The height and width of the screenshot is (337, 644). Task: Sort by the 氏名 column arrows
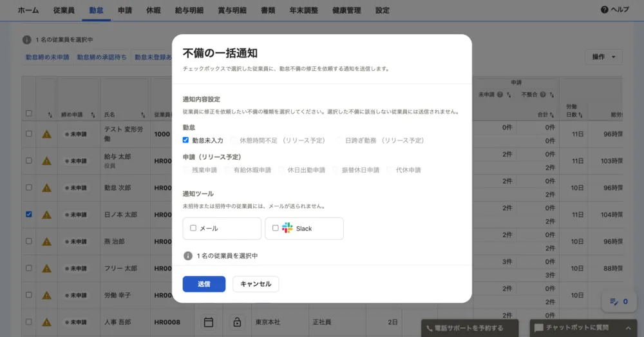(143, 115)
